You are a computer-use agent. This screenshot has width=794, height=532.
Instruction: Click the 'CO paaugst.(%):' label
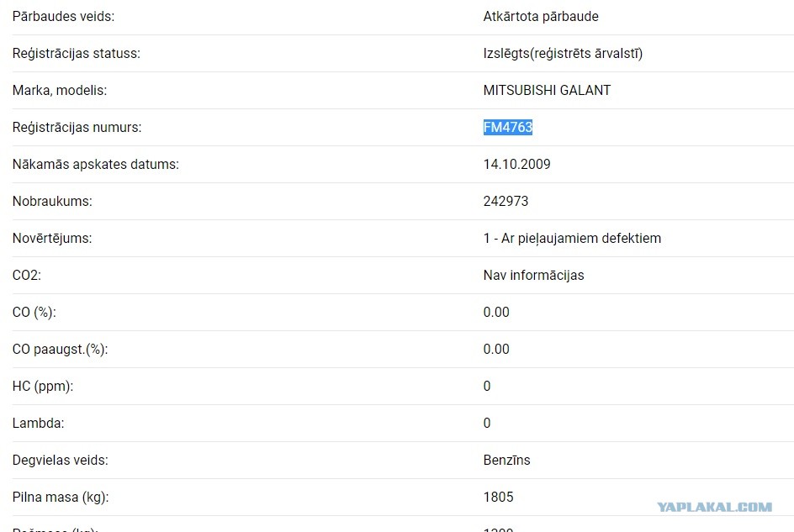[61, 350]
